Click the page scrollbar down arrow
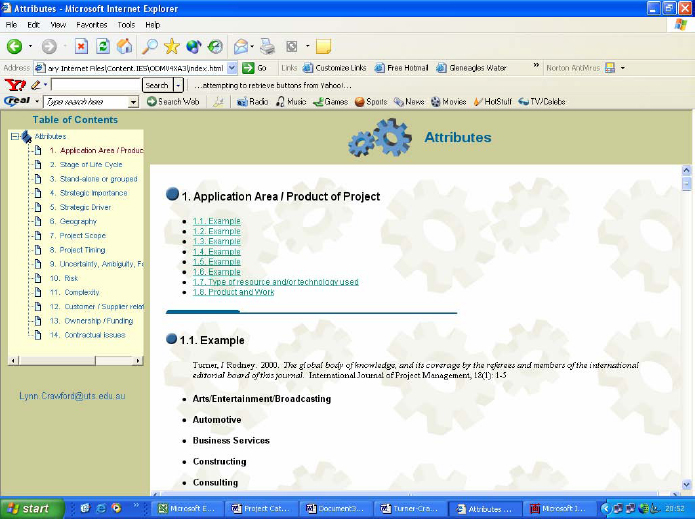 point(686,485)
